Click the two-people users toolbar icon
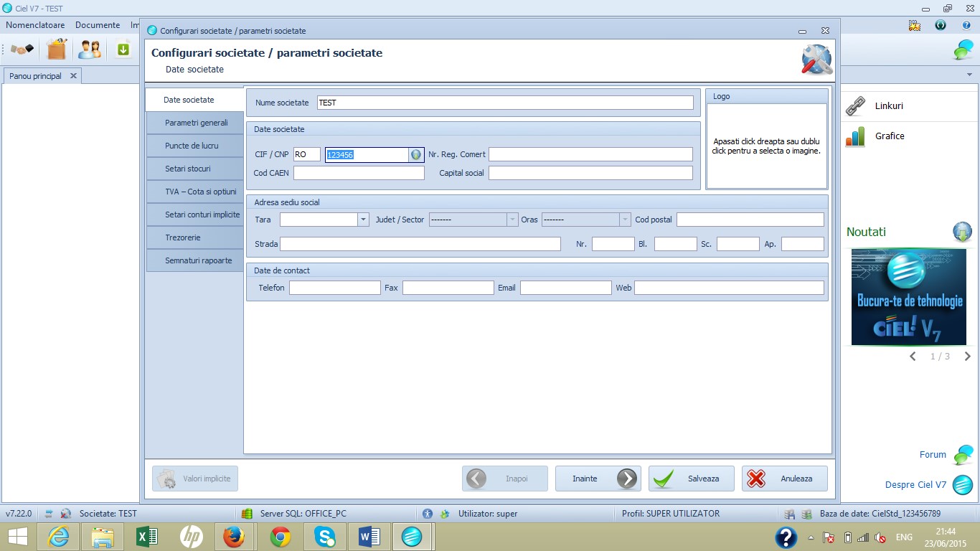Viewport: 980px width, 551px height. 90,50
